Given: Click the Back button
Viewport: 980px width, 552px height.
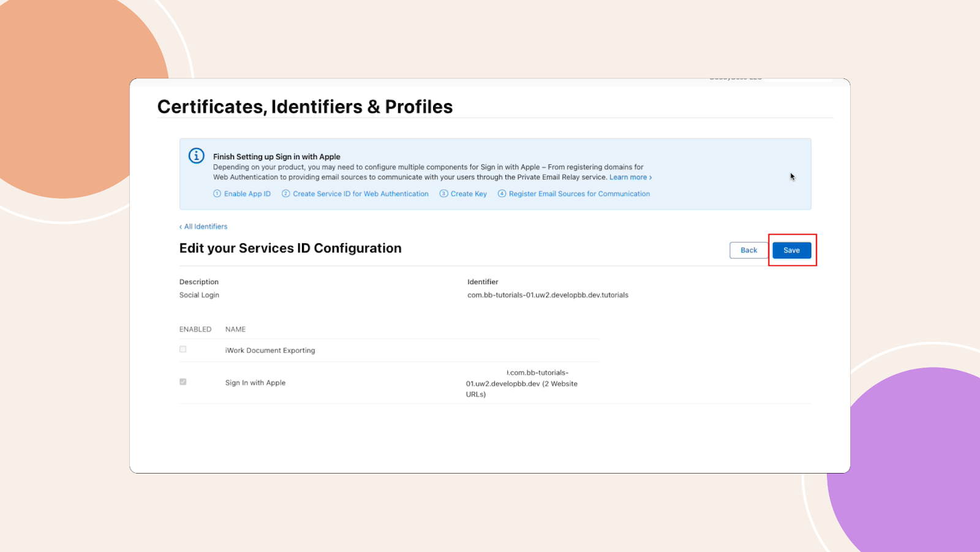Looking at the screenshot, I should [x=748, y=250].
